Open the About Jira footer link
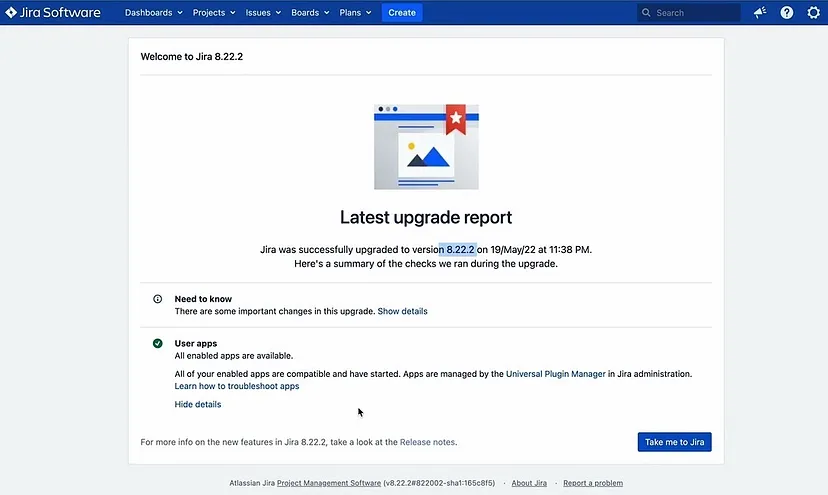The height and width of the screenshot is (495, 828). (x=529, y=483)
